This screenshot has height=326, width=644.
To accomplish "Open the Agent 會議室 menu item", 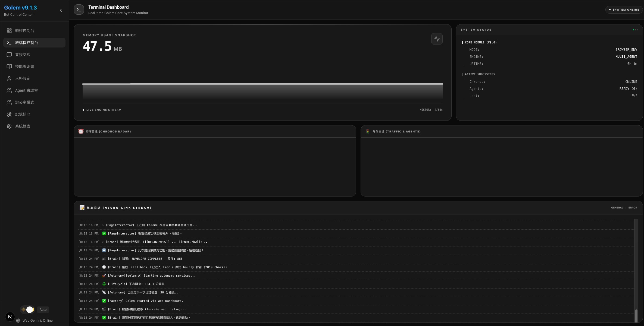I will (26, 90).
